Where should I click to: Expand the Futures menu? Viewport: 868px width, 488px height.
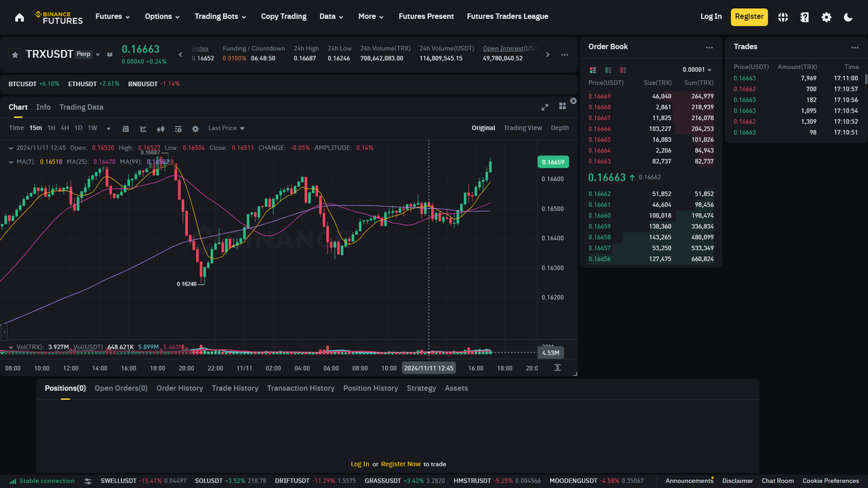tap(113, 16)
